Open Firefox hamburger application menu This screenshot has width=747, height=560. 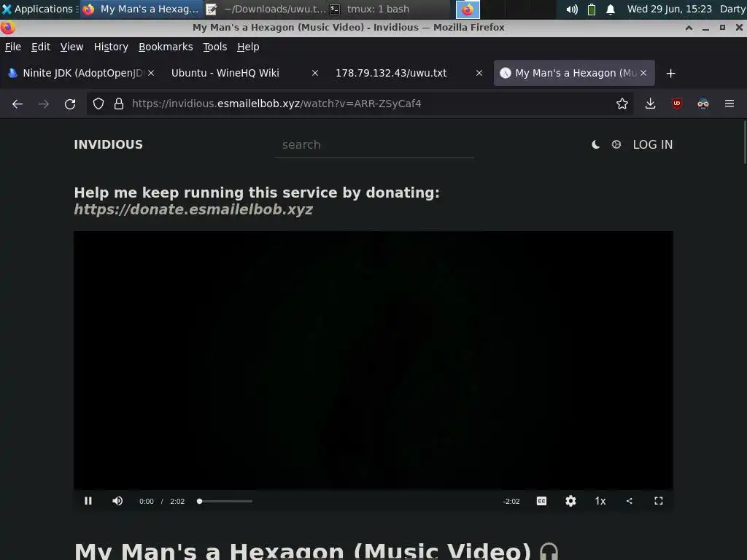[729, 104]
